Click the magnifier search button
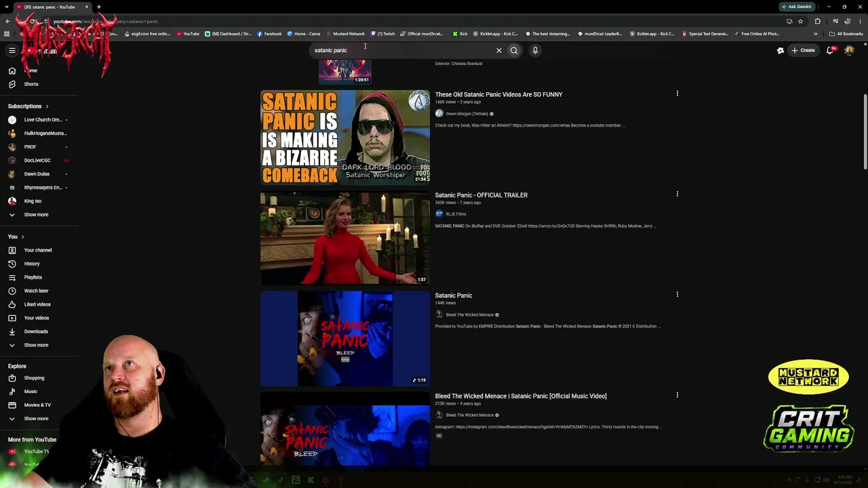The height and width of the screenshot is (488, 868). [x=514, y=50]
